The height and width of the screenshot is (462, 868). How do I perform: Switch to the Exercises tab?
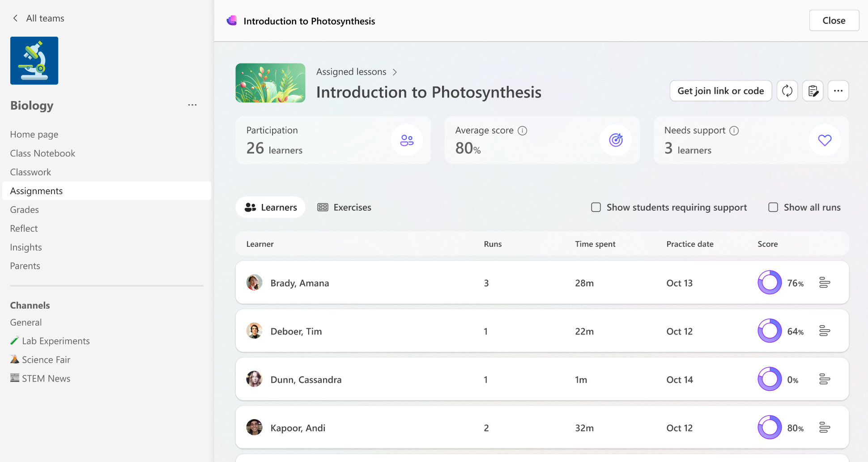(344, 207)
